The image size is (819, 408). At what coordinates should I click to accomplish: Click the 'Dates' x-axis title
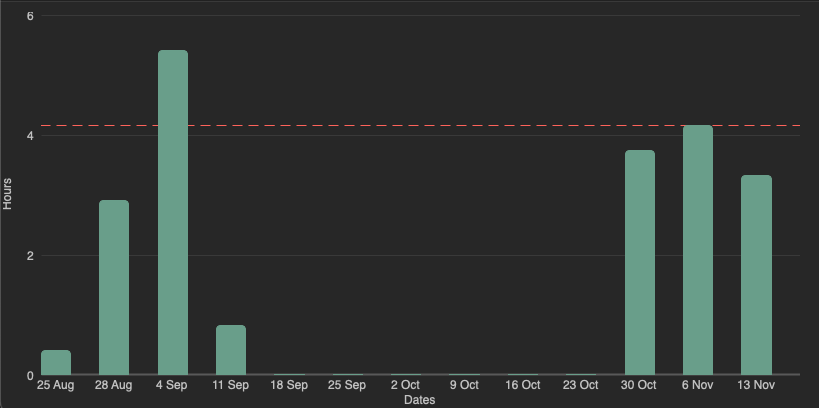point(419,400)
